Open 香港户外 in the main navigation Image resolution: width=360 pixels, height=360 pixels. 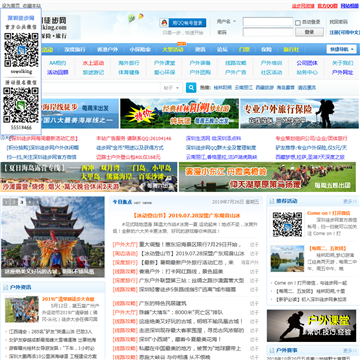[107, 50]
